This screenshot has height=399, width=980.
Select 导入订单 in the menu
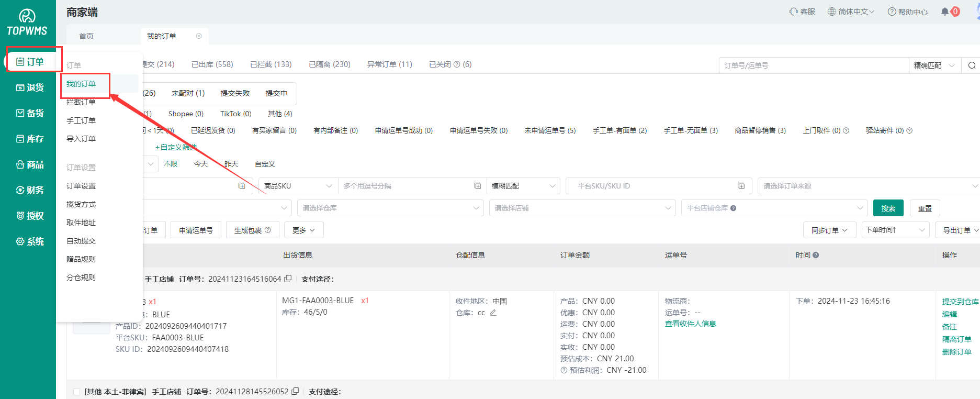click(81, 139)
